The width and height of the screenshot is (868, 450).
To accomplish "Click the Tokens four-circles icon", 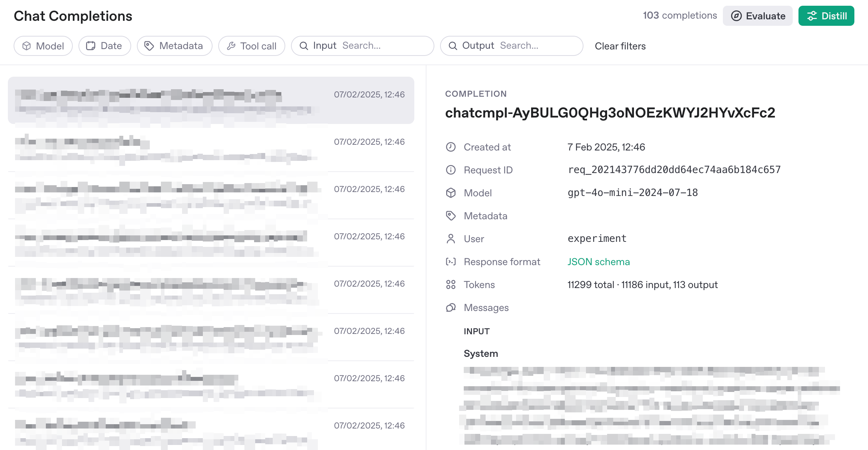I will (450, 284).
